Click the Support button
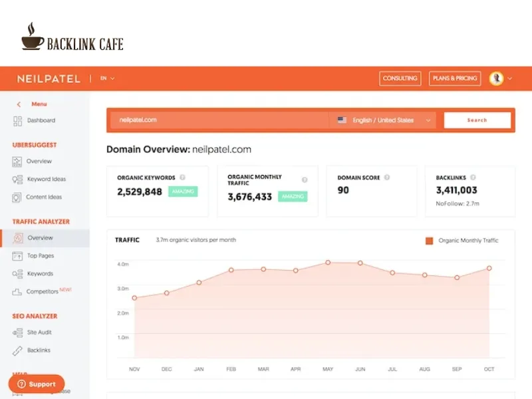The width and height of the screenshot is (532, 399). tap(37, 384)
